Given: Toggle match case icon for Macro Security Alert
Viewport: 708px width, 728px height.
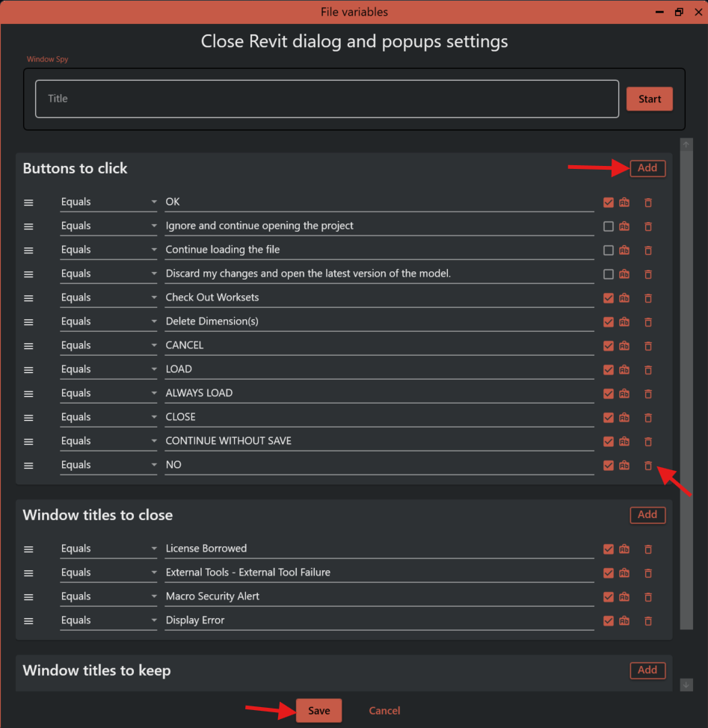Looking at the screenshot, I should (624, 596).
